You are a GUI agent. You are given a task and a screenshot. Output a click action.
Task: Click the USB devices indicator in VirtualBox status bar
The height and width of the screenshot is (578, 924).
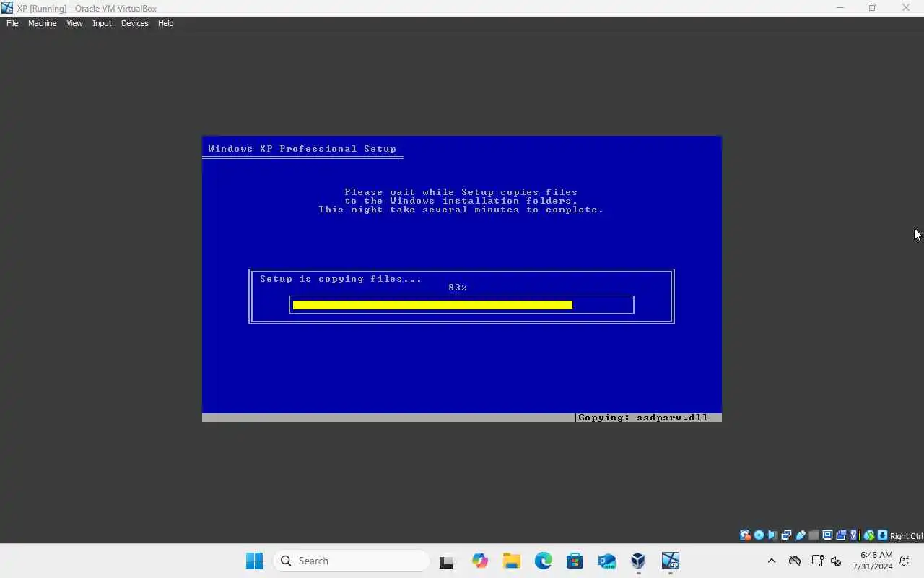click(x=800, y=535)
